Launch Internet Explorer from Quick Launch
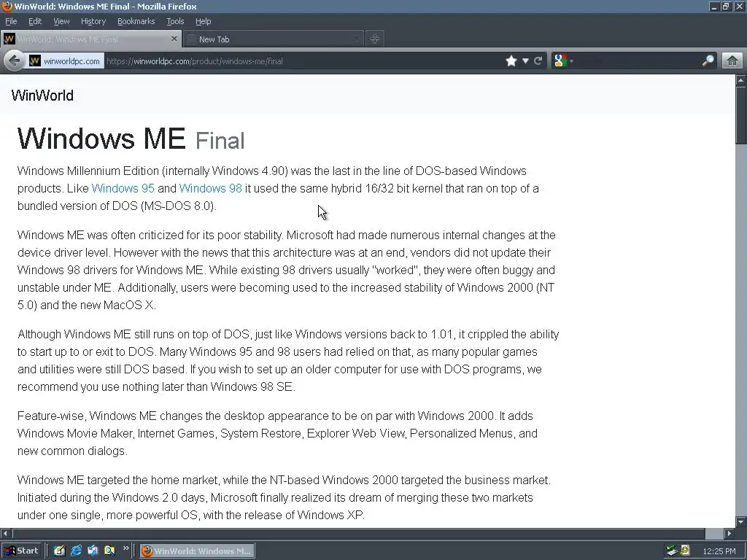This screenshot has height=560, width=747. pos(76,551)
